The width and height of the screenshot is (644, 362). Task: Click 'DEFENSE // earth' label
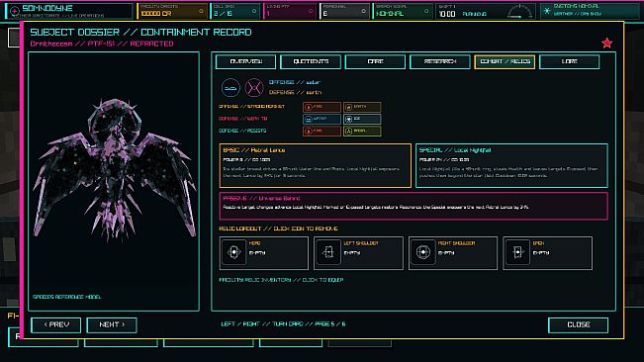[296, 93]
